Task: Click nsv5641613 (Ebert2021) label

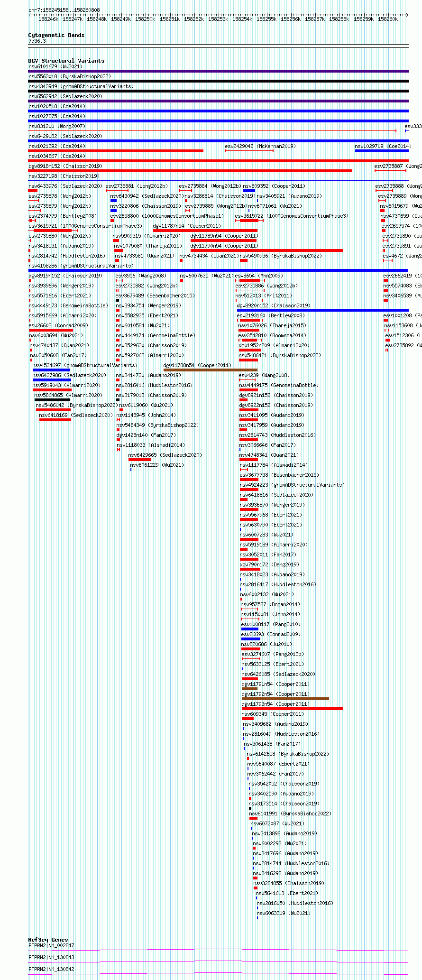Action: point(287,893)
